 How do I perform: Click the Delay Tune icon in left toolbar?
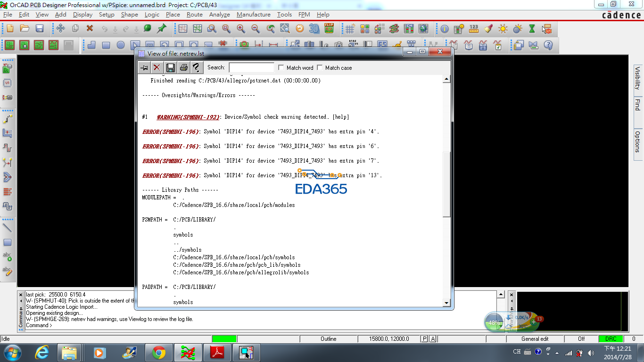[x=7, y=148]
